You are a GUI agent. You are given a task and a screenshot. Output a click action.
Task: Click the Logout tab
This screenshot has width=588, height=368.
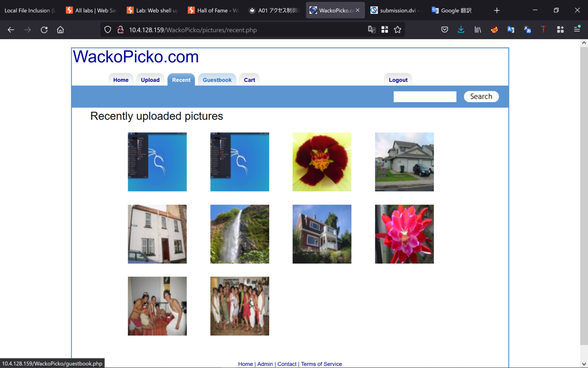click(398, 80)
